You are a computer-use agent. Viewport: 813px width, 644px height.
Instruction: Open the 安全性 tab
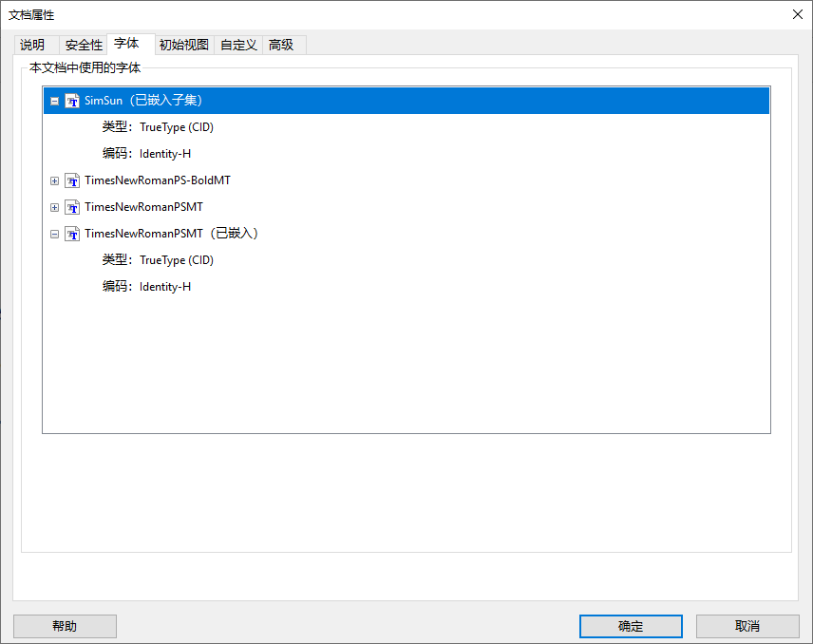click(84, 45)
